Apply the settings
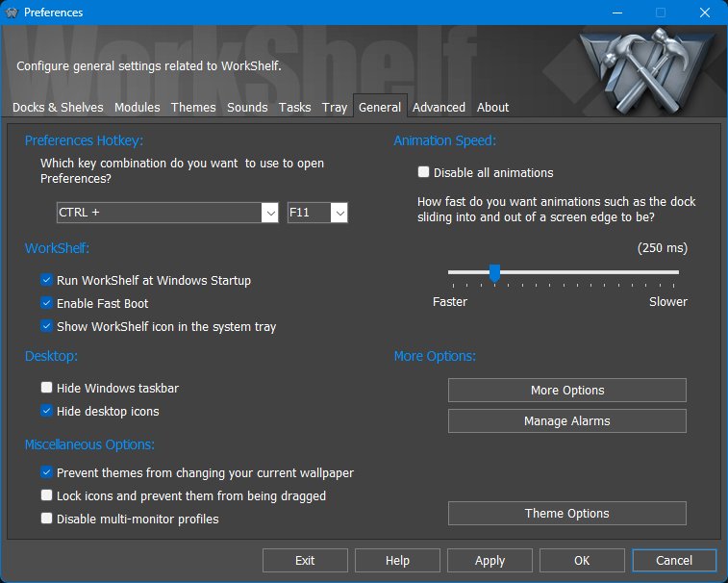The width and height of the screenshot is (728, 583). [x=490, y=560]
